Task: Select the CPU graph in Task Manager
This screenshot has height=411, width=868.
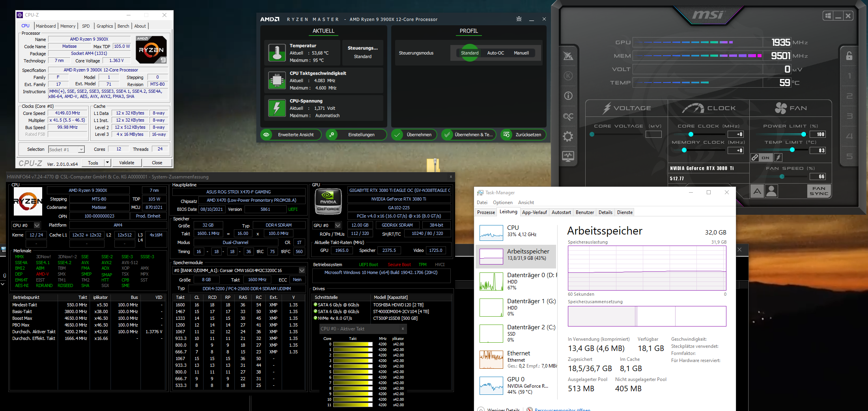Action: (491, 233)
